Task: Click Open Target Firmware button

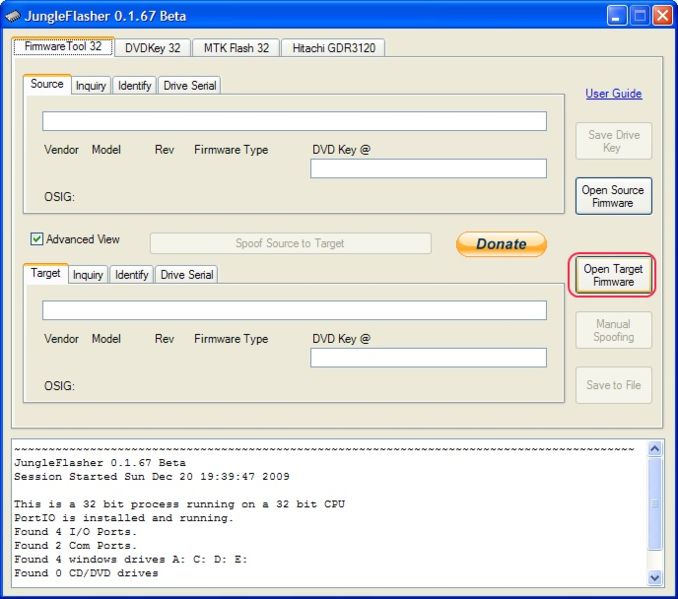Action: [613, 275]
